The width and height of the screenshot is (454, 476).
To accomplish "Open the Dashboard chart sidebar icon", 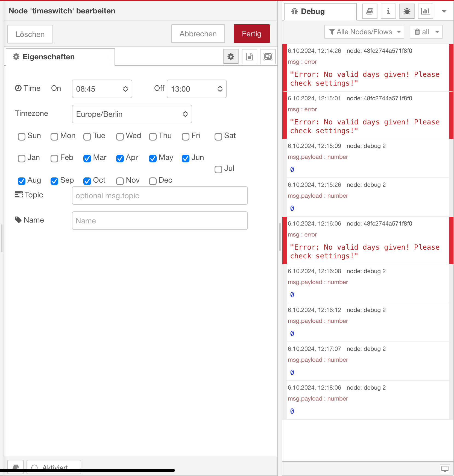I will point(425,11).
